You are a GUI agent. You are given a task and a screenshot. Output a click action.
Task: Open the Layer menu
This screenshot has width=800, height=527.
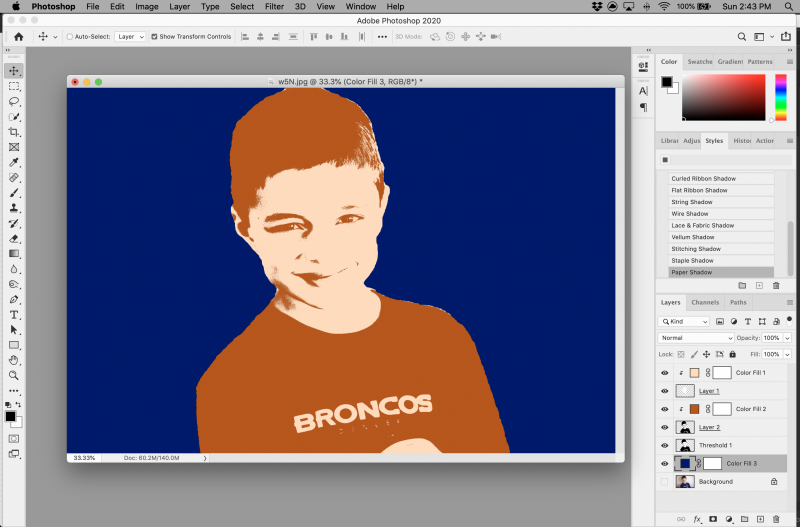tap(180, 7)
